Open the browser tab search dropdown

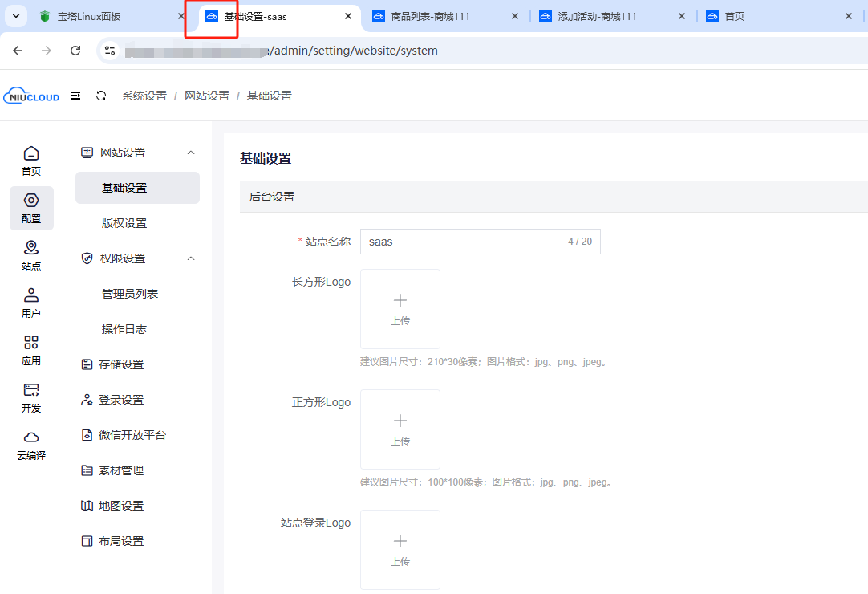(16, 16)
